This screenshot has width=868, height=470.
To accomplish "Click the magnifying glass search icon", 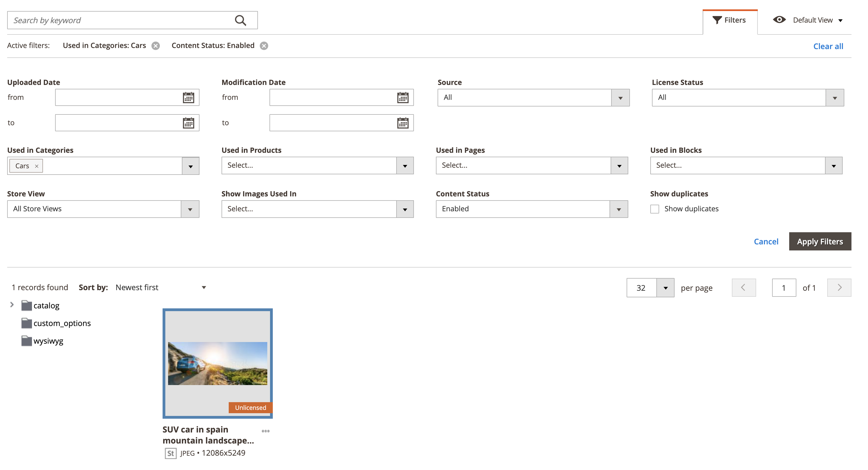I will pos(240,20).
